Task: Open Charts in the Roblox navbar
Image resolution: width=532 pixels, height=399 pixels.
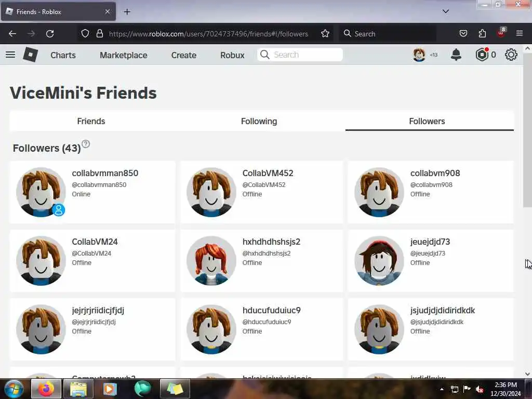Action: (x=63, y=55)
